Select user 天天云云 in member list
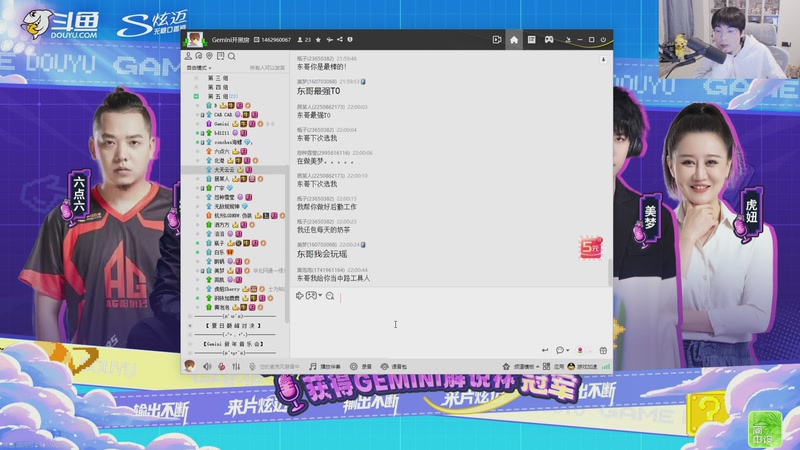Screen dimensions: 800x450 pos(224,170)
